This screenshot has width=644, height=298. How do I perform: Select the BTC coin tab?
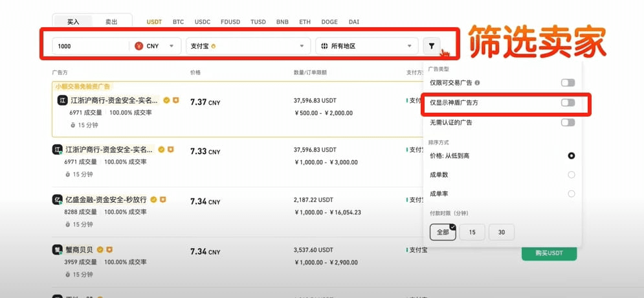pyautogui.click(x=178, y=21)
